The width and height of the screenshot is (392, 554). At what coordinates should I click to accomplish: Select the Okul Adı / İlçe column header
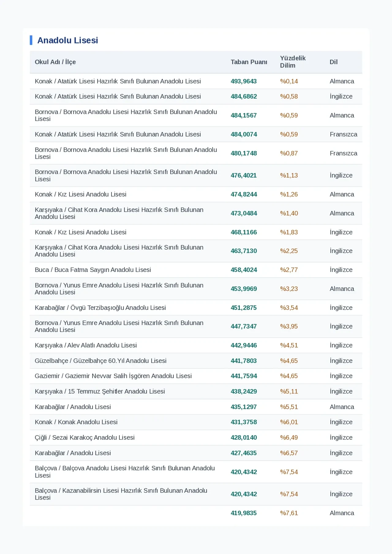55,62
